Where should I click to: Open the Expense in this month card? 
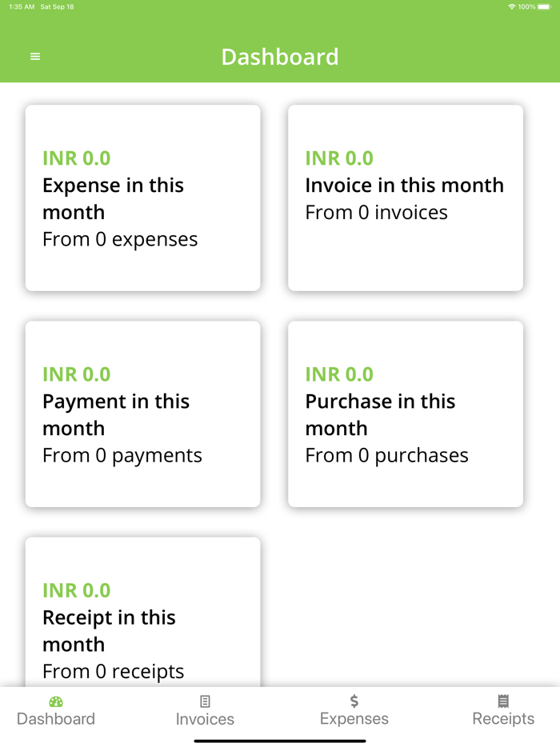(x=142, y=197)
